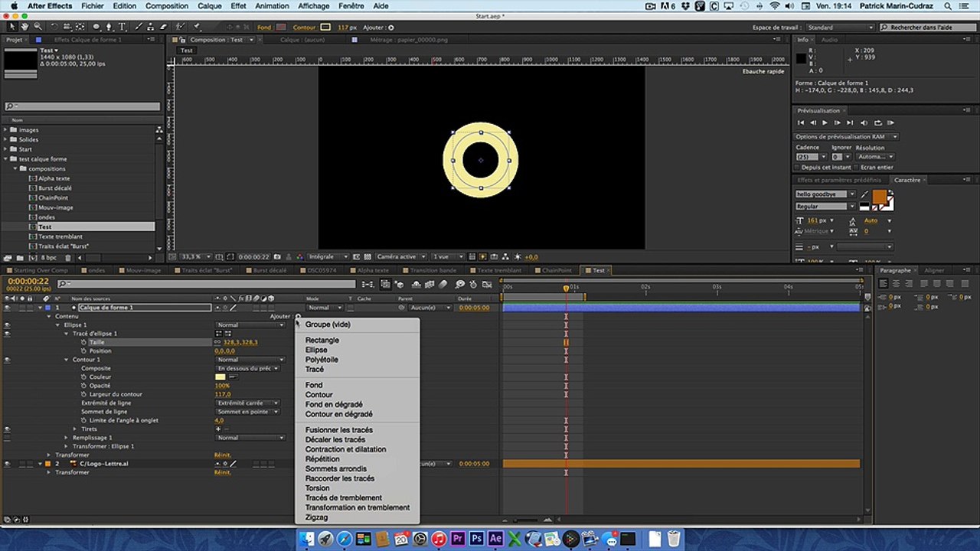Screen dimensions: 980x551
Task: Jump to first frame in Prévisualisation panel
Action: (801, 122)
